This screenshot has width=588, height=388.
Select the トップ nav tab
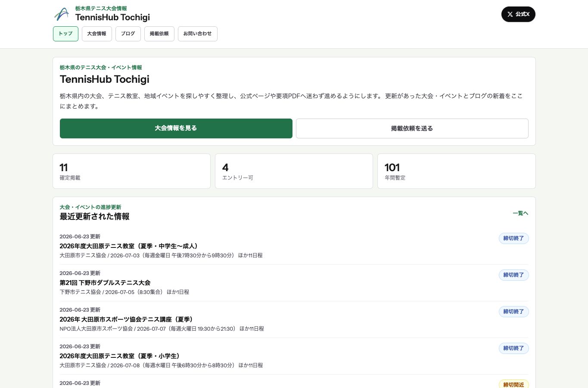pyautogui.click(x=65, y=34)
